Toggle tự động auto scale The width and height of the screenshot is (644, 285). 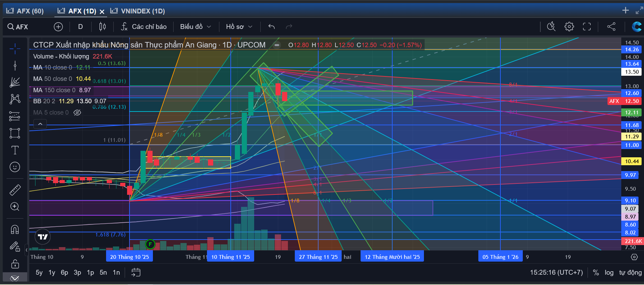pos(630,273)
